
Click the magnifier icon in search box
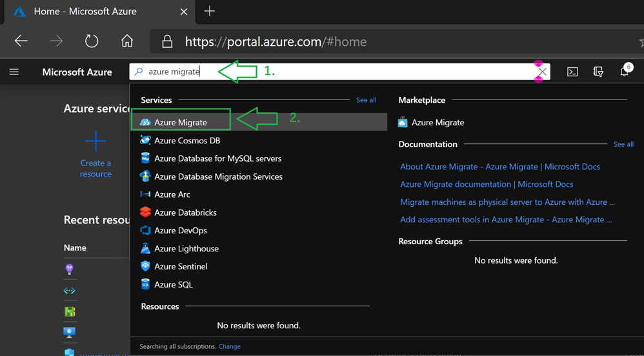[139, 72]
